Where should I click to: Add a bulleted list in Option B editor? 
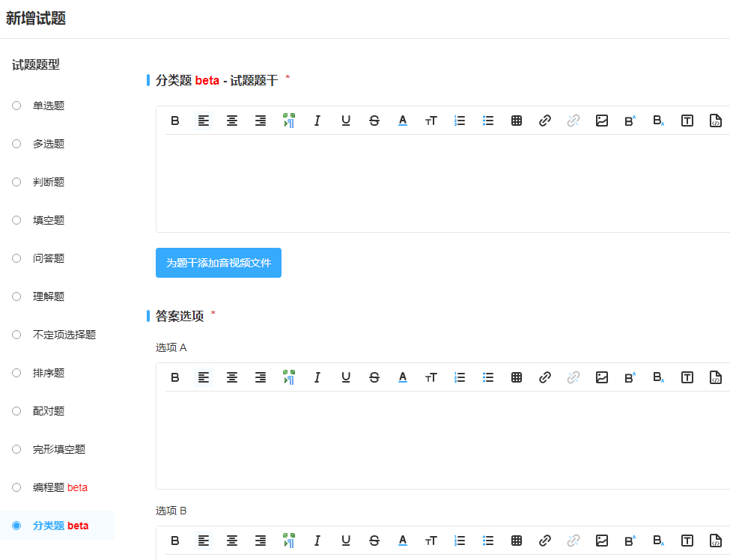tap(488, 541)
